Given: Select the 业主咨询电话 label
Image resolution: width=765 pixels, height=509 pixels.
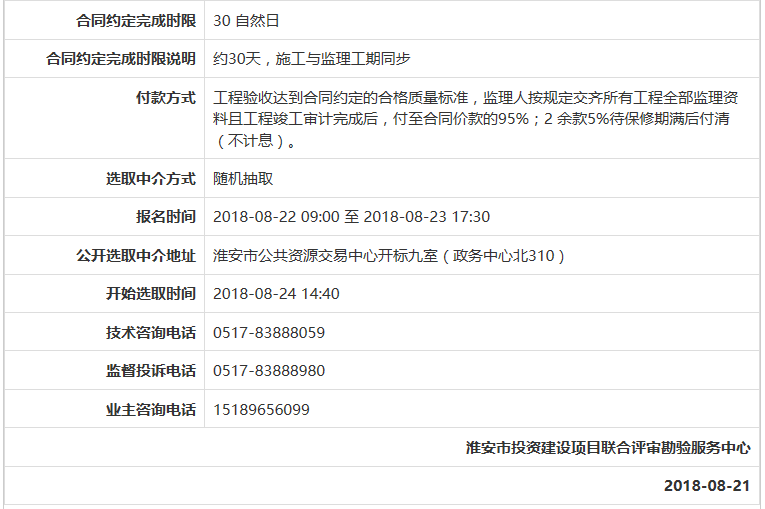Looking at the screenshot, I should (150, 410).
